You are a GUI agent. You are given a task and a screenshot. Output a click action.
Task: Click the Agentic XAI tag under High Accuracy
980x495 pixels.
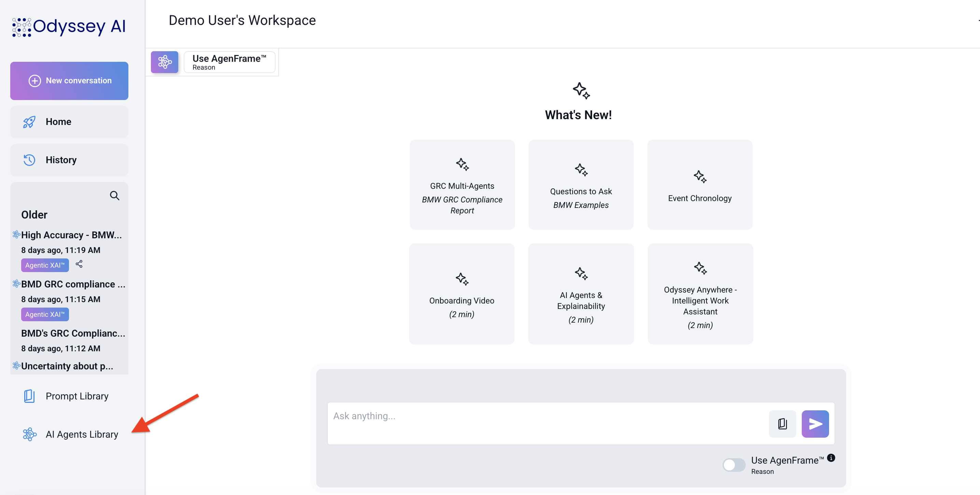coord(45,265)
